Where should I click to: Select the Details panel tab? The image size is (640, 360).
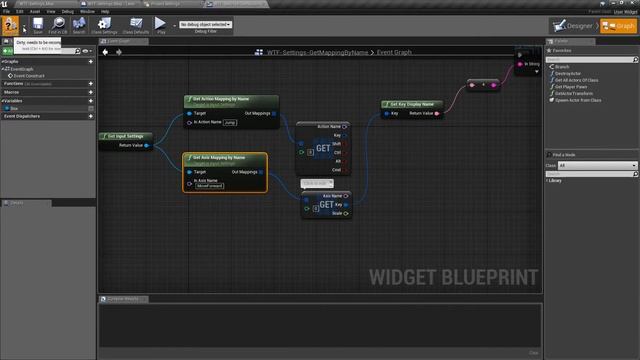click(26, 203)
